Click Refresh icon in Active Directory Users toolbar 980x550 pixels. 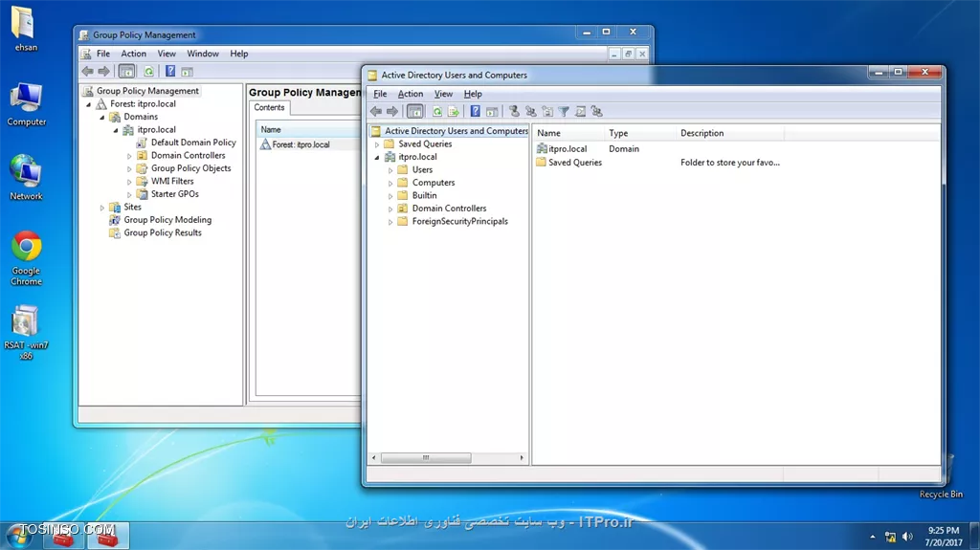point(437,111)
